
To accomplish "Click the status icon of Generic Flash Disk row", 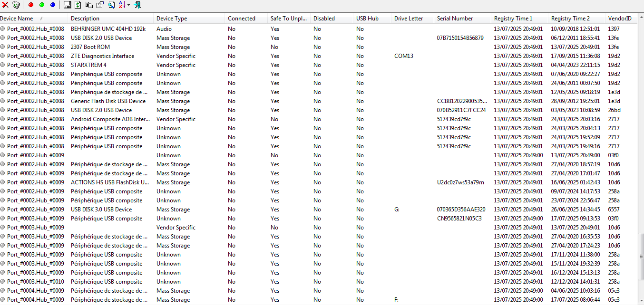I will tap(3, 101).
